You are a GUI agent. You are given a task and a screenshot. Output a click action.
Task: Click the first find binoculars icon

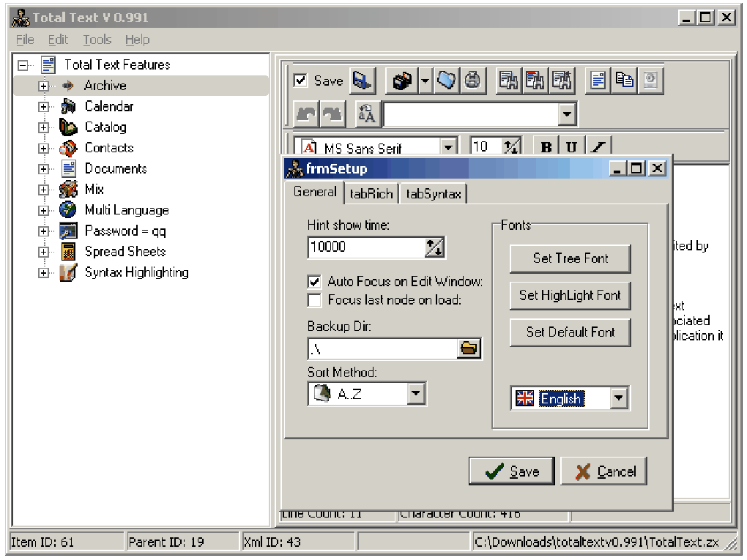pyautogui.click(x=508, y=81)
